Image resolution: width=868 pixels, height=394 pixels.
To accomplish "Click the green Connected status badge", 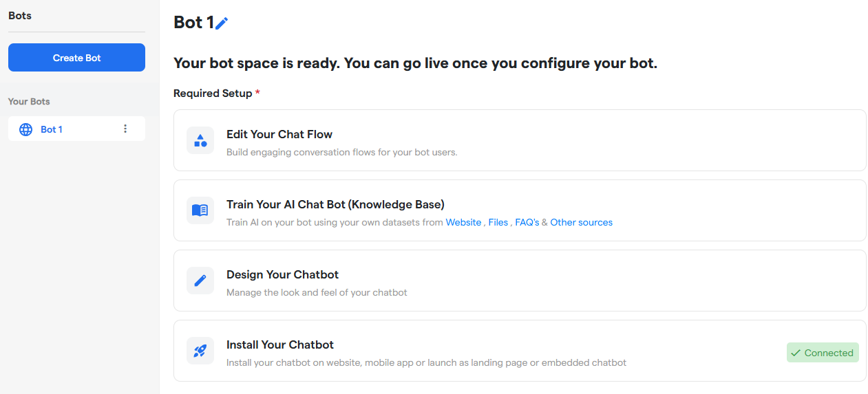I will click(823, 353).
